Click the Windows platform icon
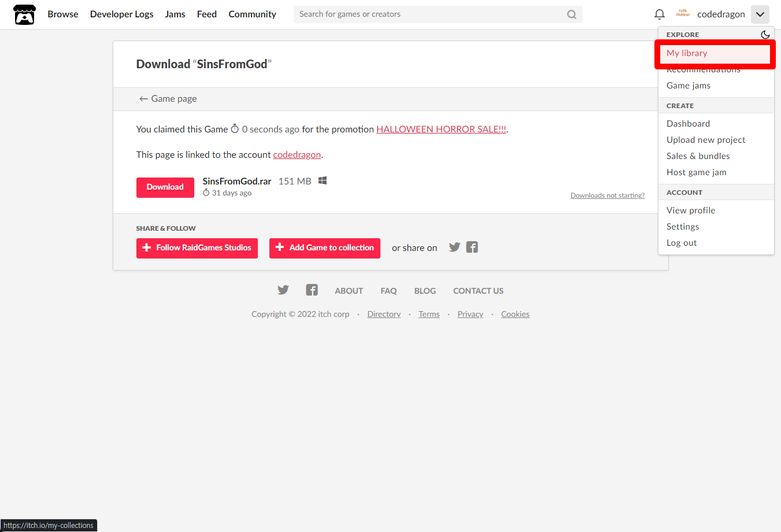Viewport: 781px width, 532px height. pyautogui.click(x=323, y=181)
